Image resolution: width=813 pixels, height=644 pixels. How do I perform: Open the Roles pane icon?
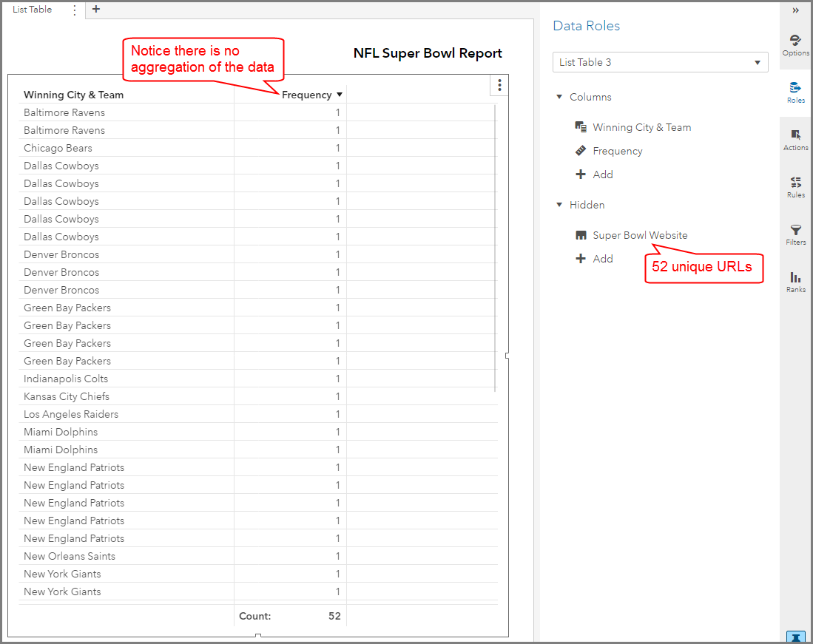(795, 92)
